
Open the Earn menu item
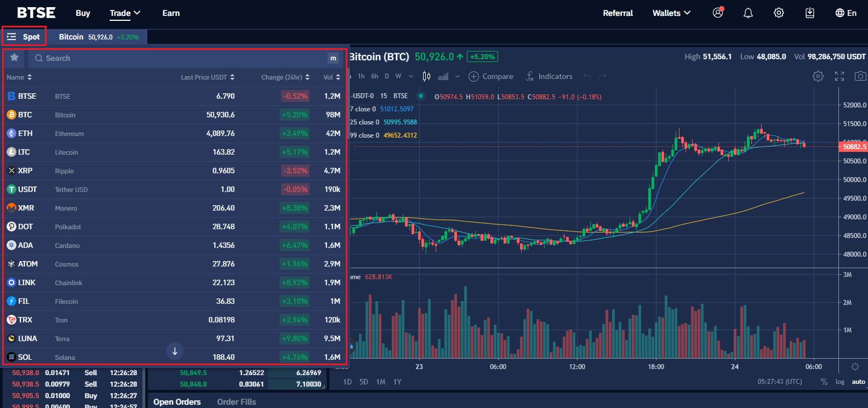[x=171, y=13]
